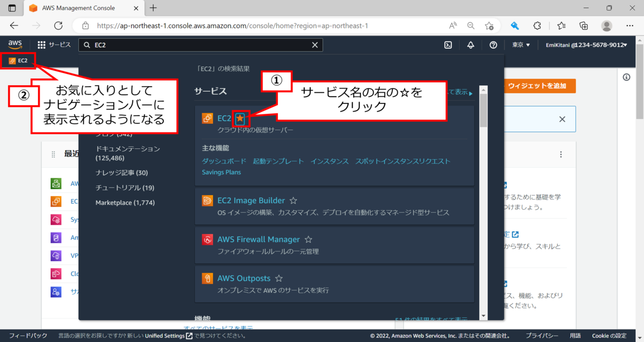
Task: Open a new browser tab
Action: coord(153,8)
